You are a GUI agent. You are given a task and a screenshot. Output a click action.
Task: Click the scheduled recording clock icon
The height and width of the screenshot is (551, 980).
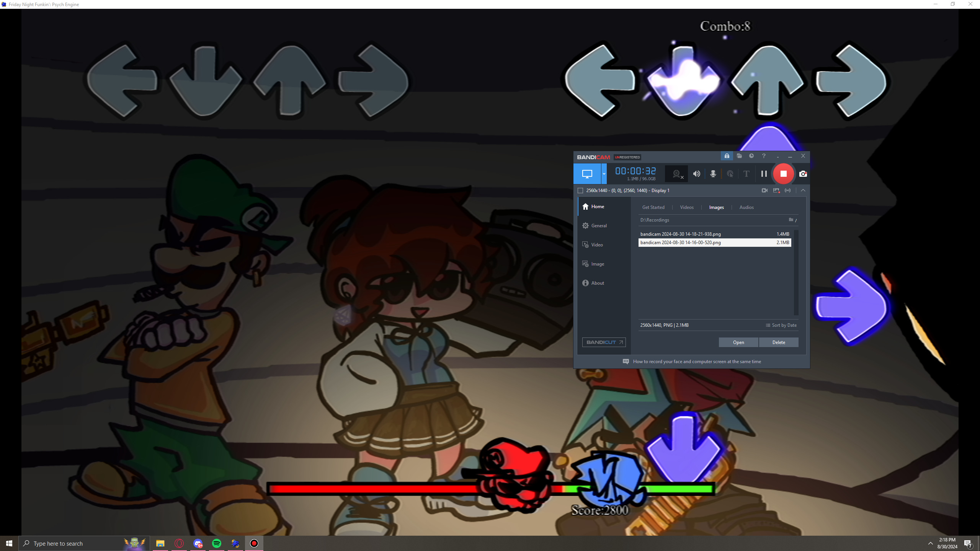pos(751,156)
